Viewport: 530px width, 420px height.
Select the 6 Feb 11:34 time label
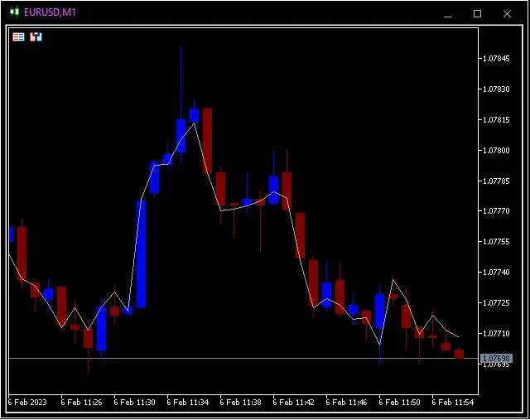(x=187, y=403)
